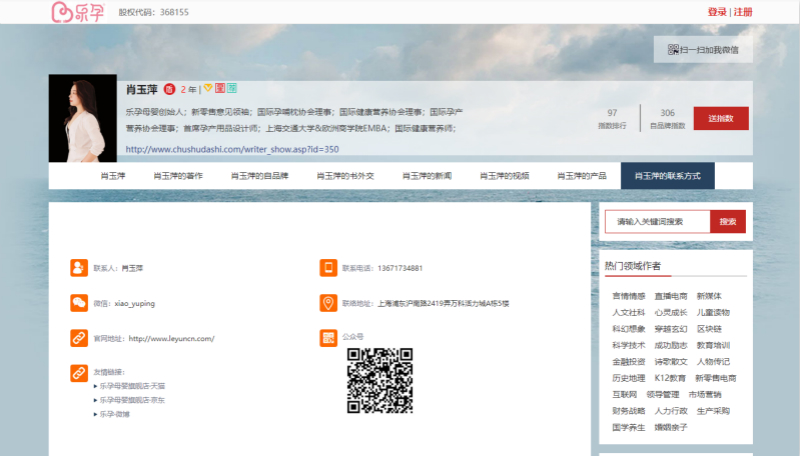Screen dimensions: 800x456
Task: Click the link icon beside 友情链接
Action: pos(79,373)
